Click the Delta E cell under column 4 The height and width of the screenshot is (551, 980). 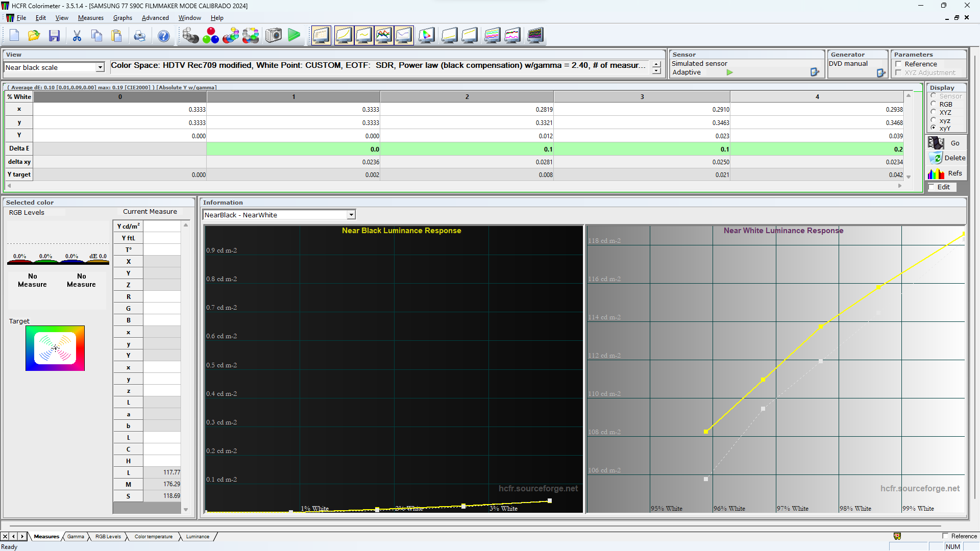(x=817, y=149)
